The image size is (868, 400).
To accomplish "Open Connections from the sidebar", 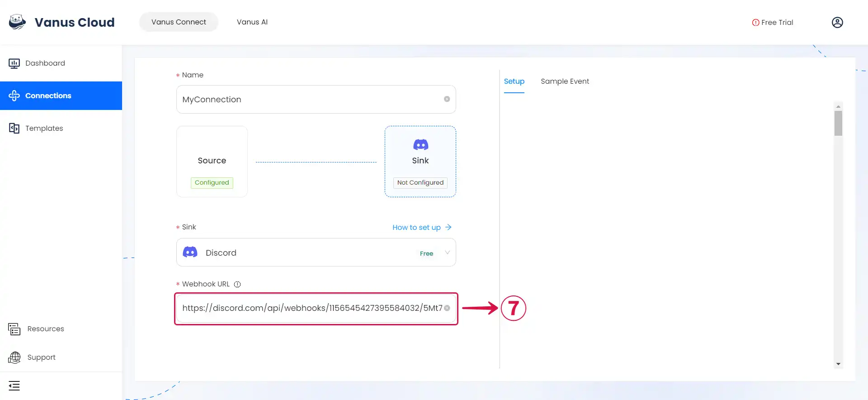I will click(61, 95).
